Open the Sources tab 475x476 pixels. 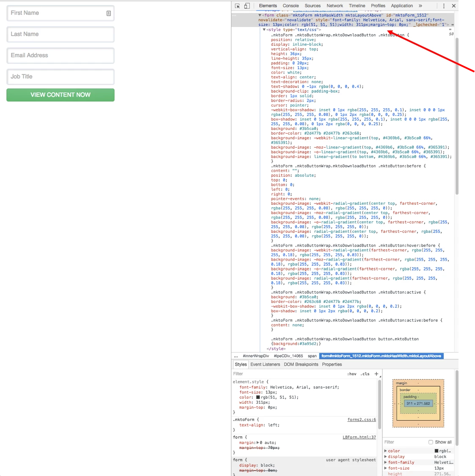pos(313,6)
